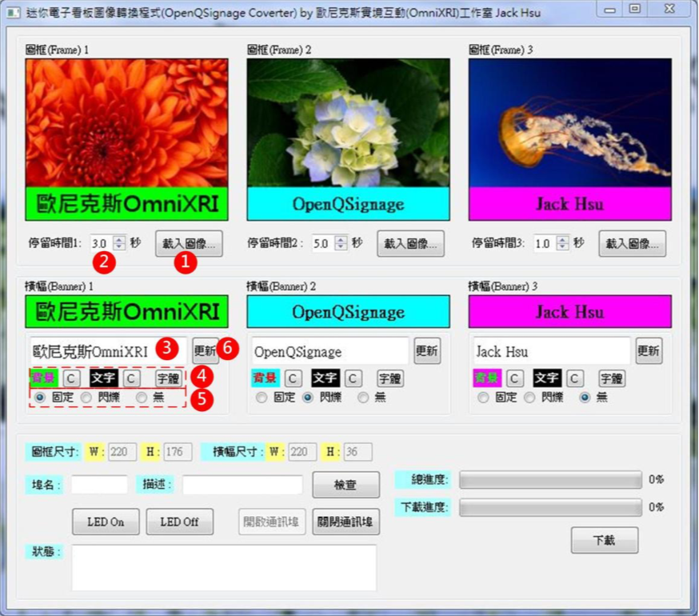Screen dimensions: 699x616
Task: Click the dwell time 1 value field
Action: coord(102,243)
